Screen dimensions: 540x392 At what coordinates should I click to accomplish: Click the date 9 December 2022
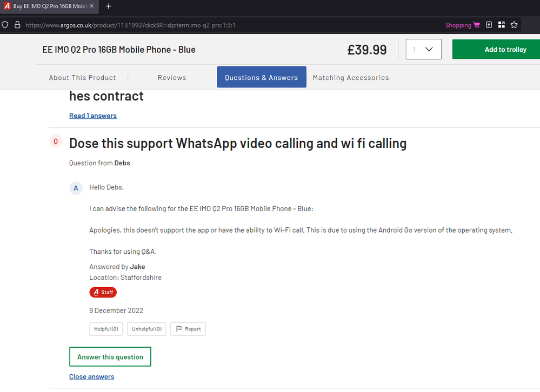[116, 310]
